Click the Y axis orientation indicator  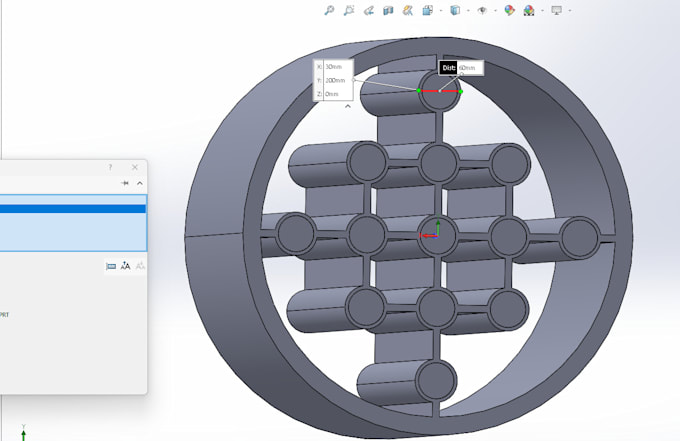[23, 432]
